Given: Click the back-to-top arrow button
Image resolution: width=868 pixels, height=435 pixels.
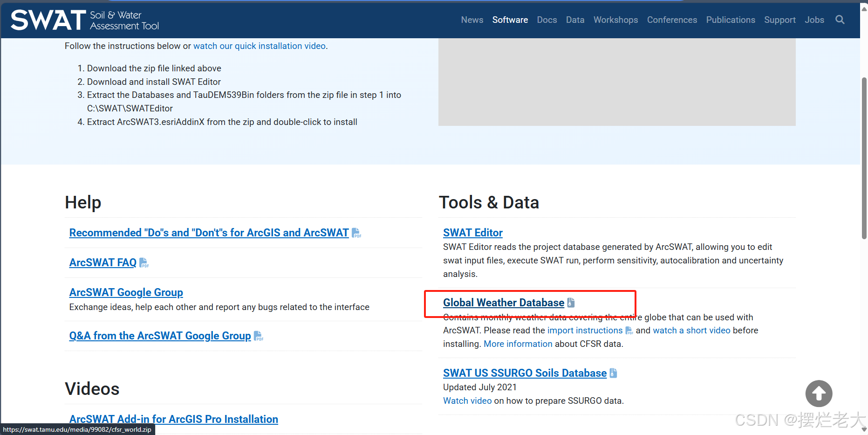Looking at the screenshot, I should point(819,394).
